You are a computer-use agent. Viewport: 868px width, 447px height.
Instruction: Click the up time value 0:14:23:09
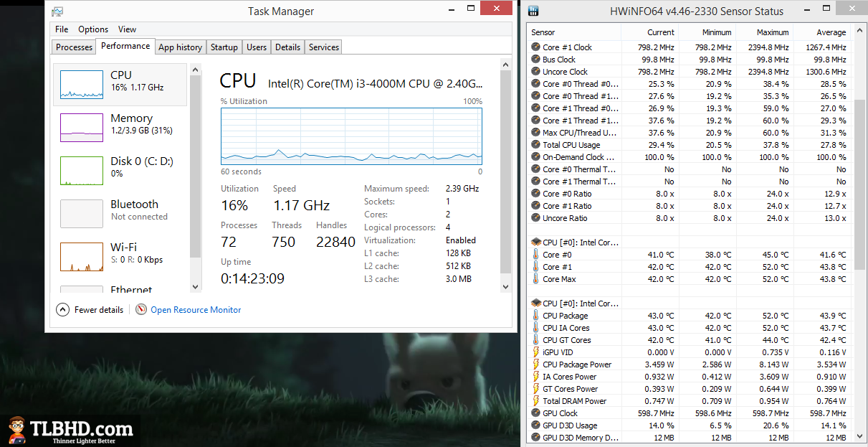[252, 278]
